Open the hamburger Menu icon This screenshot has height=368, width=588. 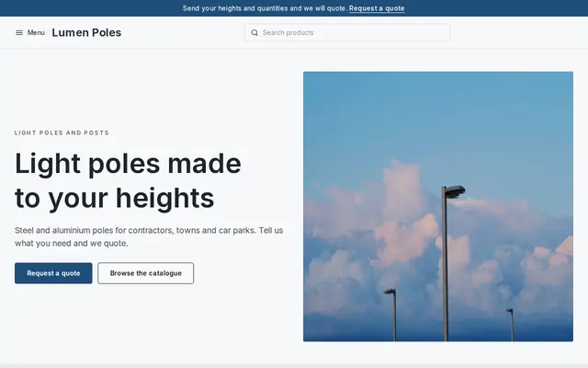[19, 33]
